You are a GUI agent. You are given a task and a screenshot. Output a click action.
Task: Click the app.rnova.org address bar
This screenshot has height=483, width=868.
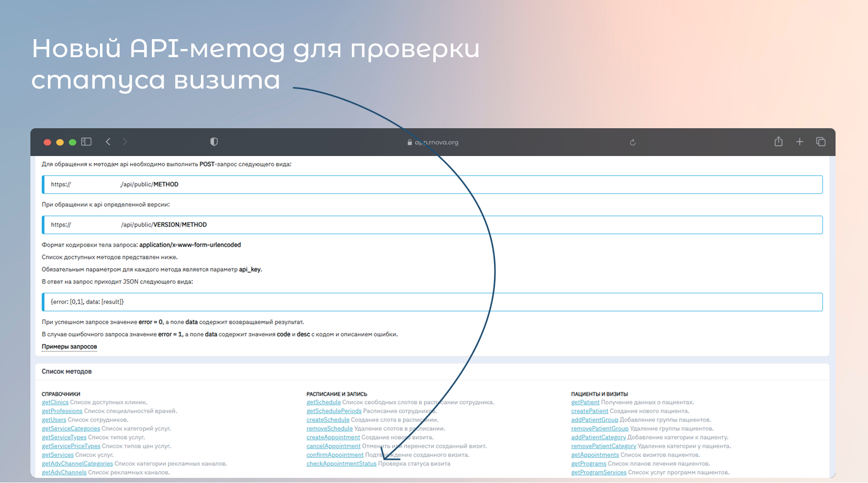433,143
